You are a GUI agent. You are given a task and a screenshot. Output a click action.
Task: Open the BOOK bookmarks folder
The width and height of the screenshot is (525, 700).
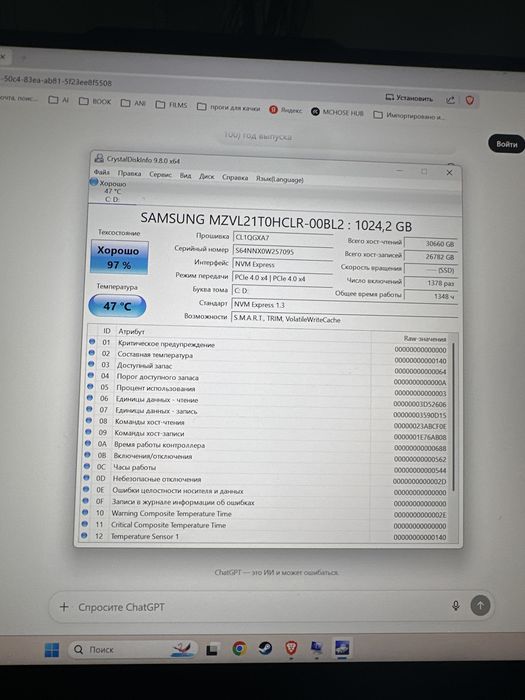[x=95, y=101]
